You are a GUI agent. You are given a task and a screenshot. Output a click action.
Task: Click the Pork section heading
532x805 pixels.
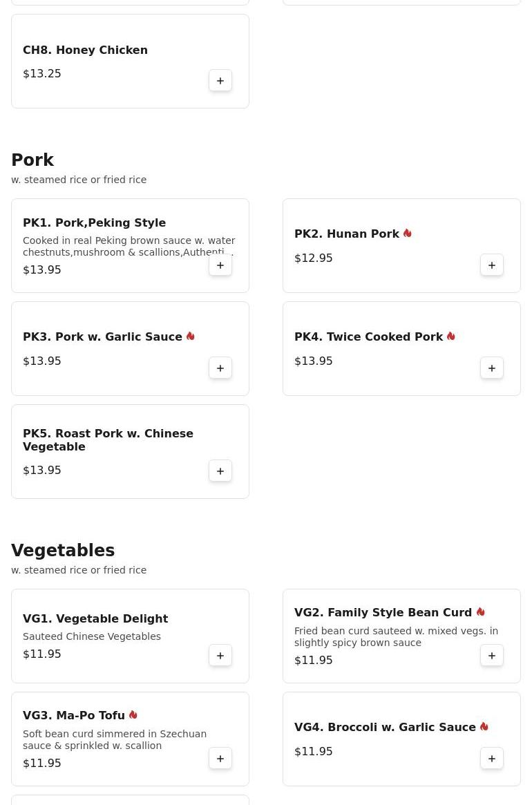point(32,160)
